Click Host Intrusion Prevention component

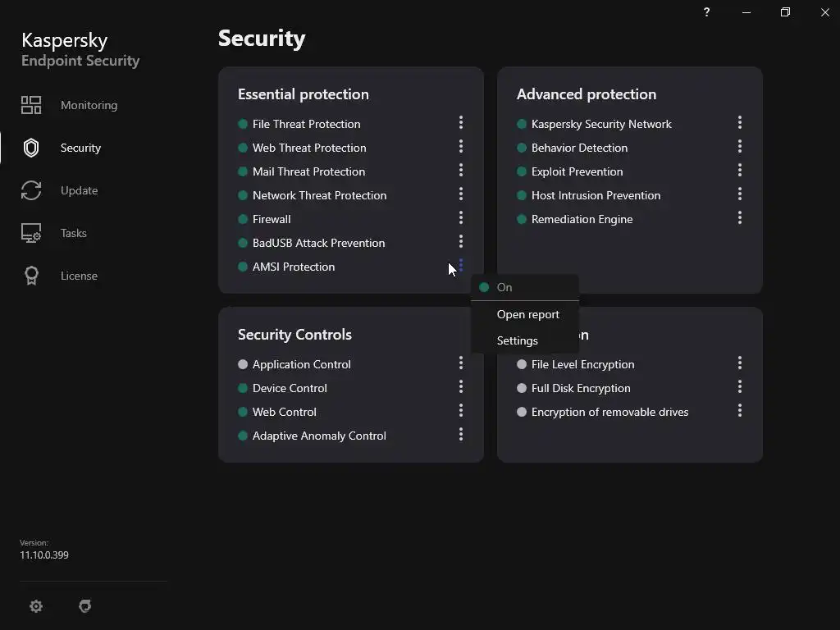tap(596, 195)
